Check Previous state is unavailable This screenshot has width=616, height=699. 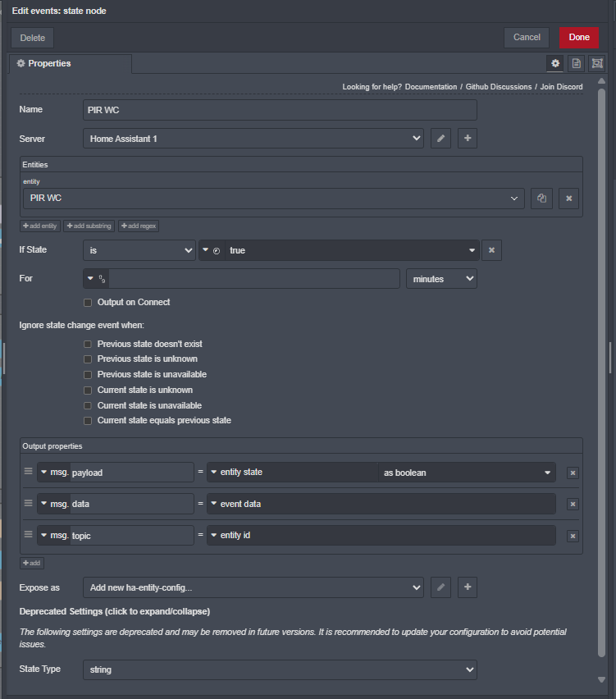tap(88, 375)
